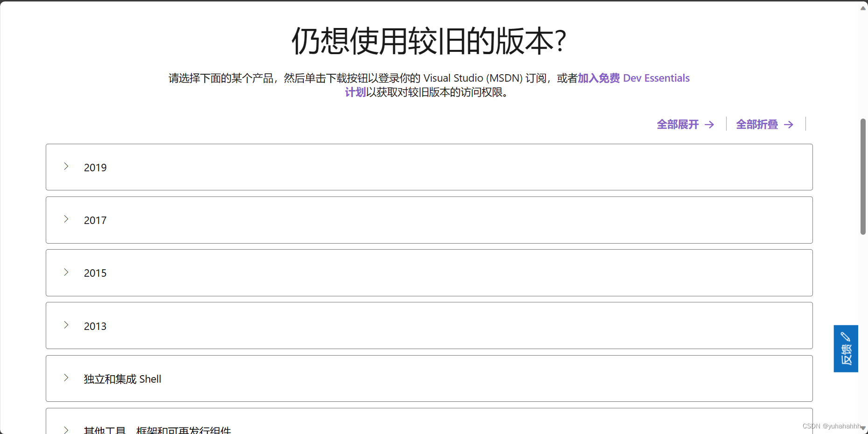Click the pencil icon on feedback tab
The image size is (868, 434).
point(846,336)
